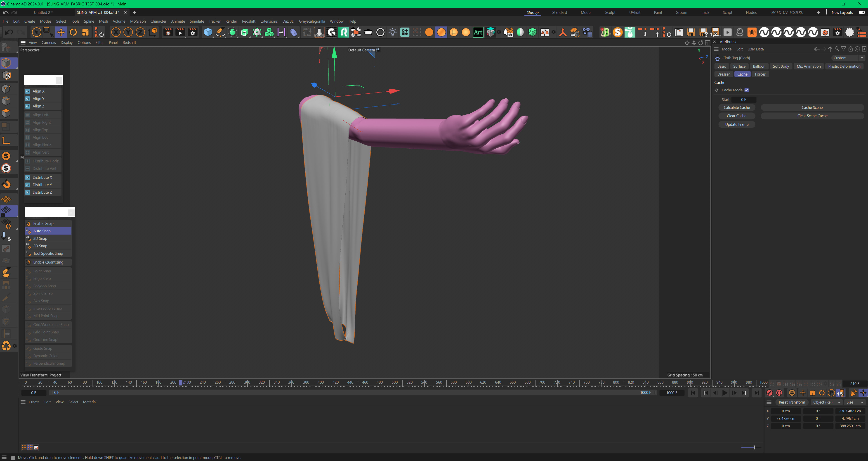Click the timeline playhead marker at 210
868x461 pixels.
click(x=181, y=383)
